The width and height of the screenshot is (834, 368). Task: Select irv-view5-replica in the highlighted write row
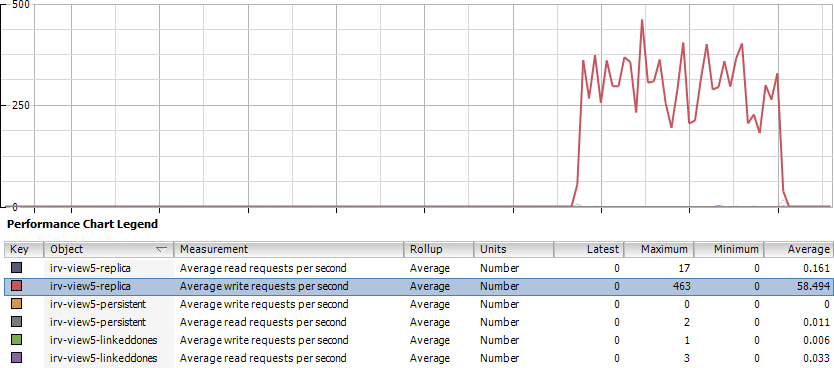90,286
